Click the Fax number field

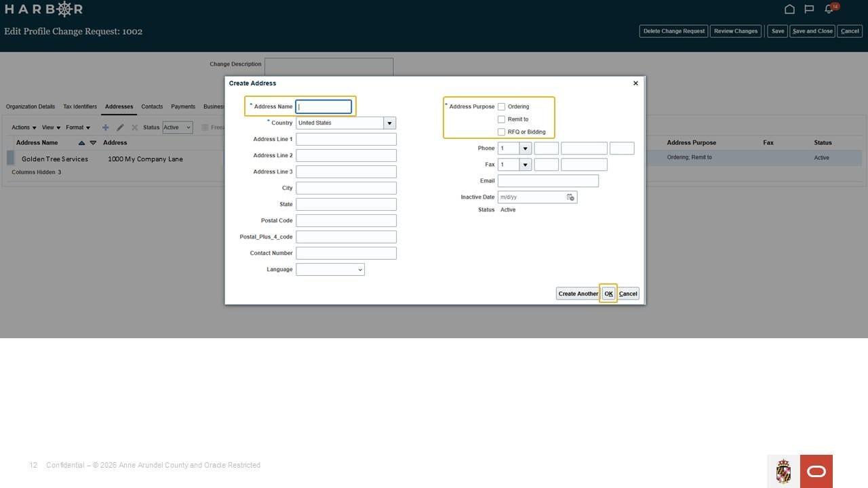click(x=584, y=165)
